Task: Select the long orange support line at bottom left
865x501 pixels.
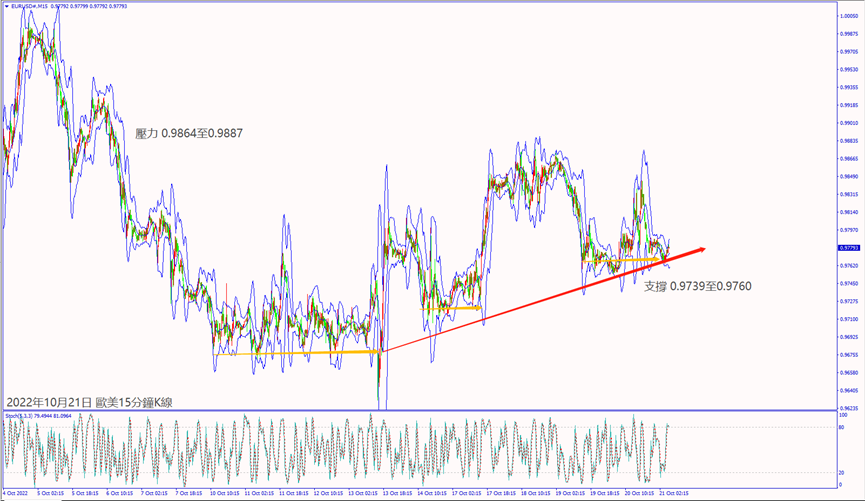Action: click(296, 352)
